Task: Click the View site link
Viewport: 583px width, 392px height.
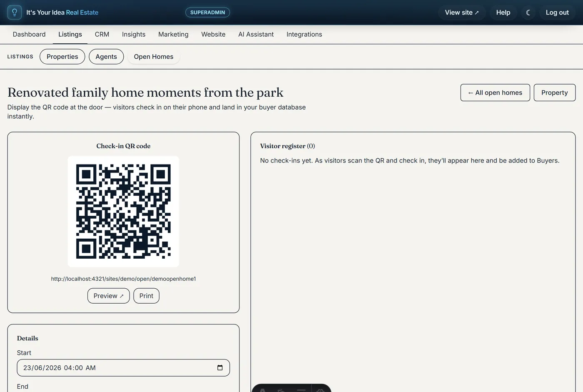Action: click(x=462, y=12)
